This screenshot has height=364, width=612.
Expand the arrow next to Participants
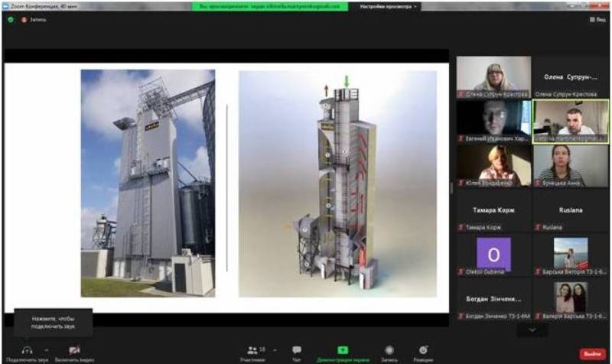coord(275,349)
